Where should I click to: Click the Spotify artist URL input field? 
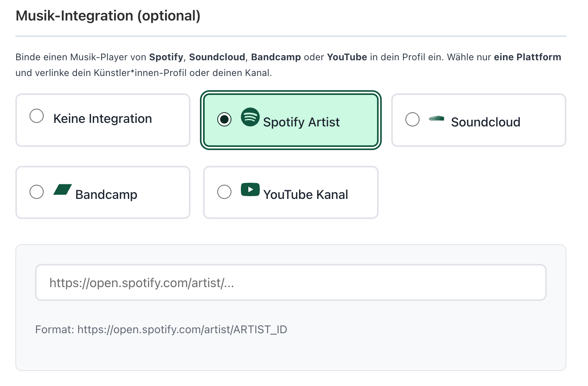290,282
